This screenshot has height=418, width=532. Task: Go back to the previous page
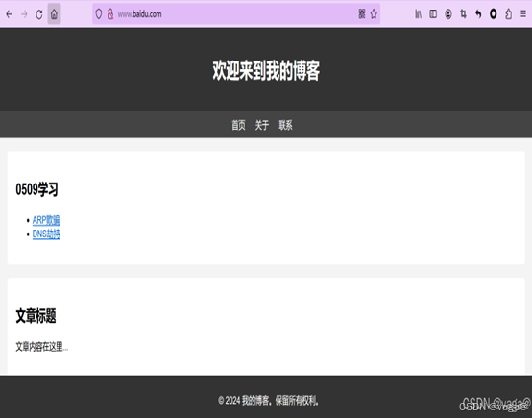point(10,14)
